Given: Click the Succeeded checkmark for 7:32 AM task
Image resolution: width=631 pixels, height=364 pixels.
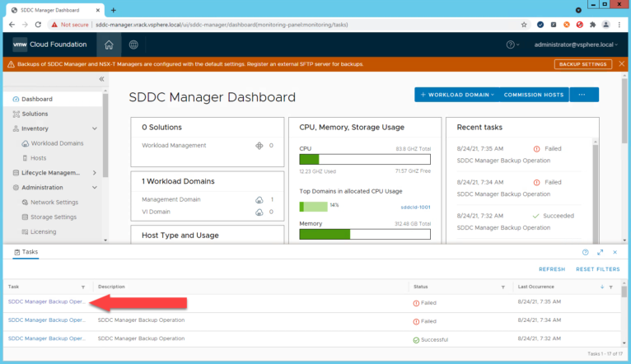Looking at the screenshot, I should 535,216.
